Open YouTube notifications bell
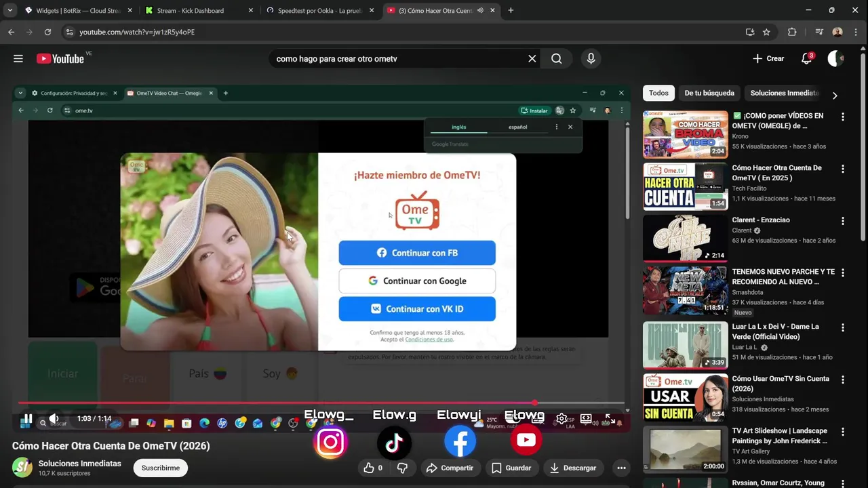Screen dimensions: 868x488 click(x=806, y=59)
